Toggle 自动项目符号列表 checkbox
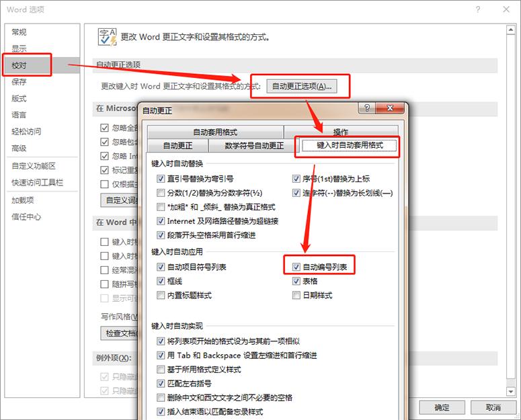 coord(161,267)
